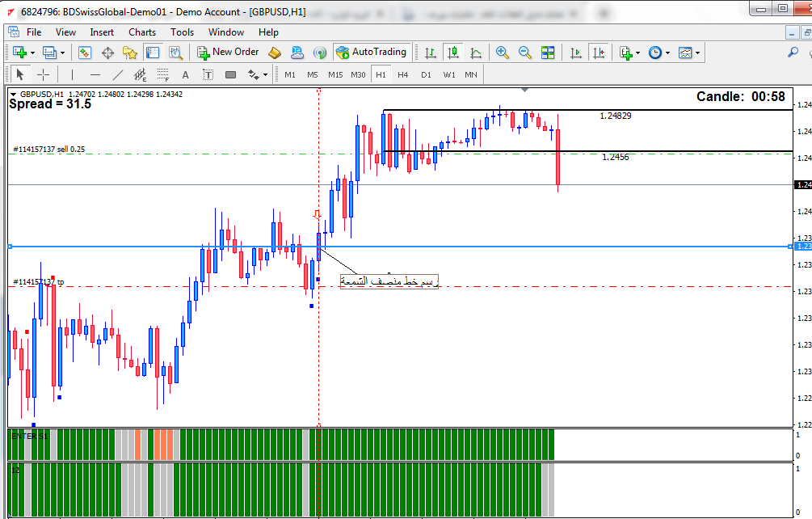Click the zoom in magnifier icon
The width and height of the screenshot is (812, 519).
(503, 53)
